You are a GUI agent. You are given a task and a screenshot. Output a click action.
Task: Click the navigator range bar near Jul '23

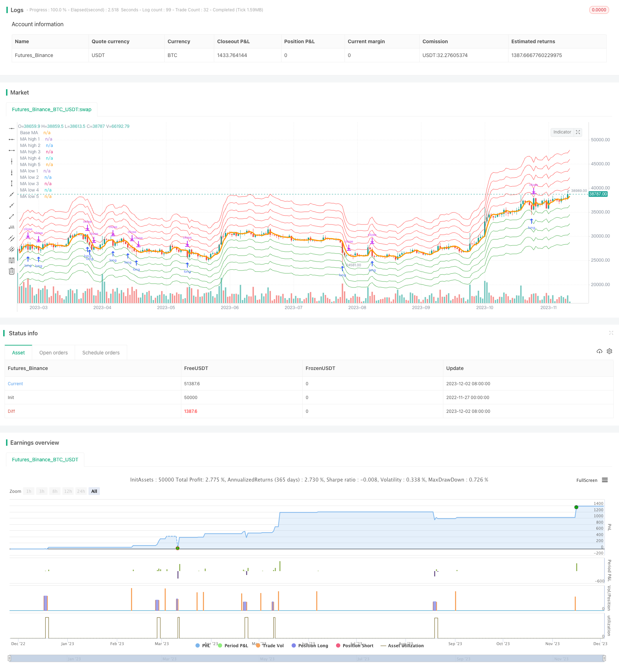(363, 659)
